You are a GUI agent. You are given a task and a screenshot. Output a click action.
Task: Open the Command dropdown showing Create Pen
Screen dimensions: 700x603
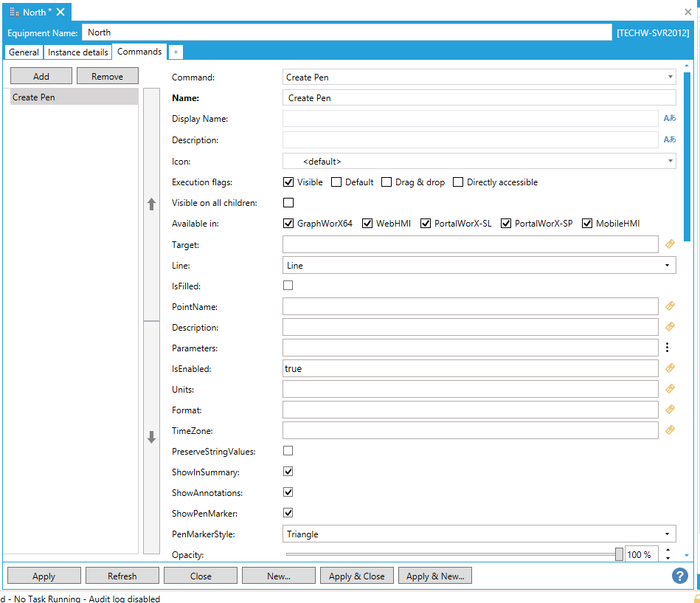pos(479,77)
